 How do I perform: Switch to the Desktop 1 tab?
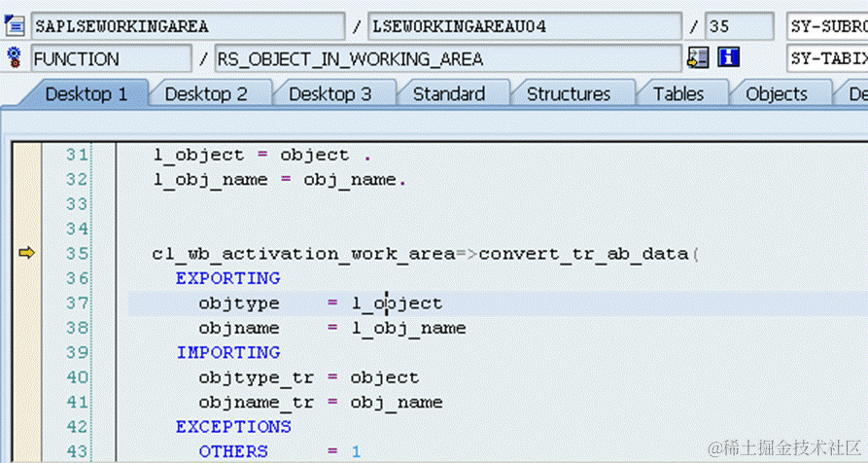click(x=87, y=93)
